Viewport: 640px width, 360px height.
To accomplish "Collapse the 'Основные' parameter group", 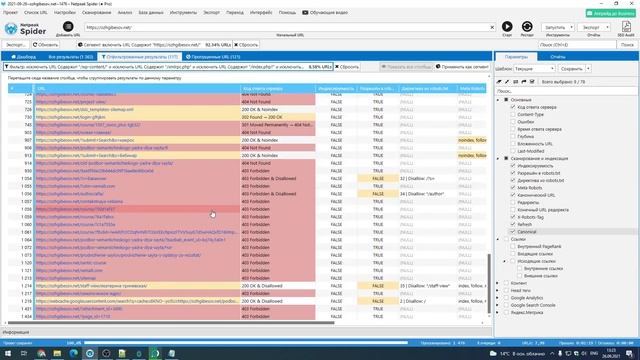I will [498, 100].
